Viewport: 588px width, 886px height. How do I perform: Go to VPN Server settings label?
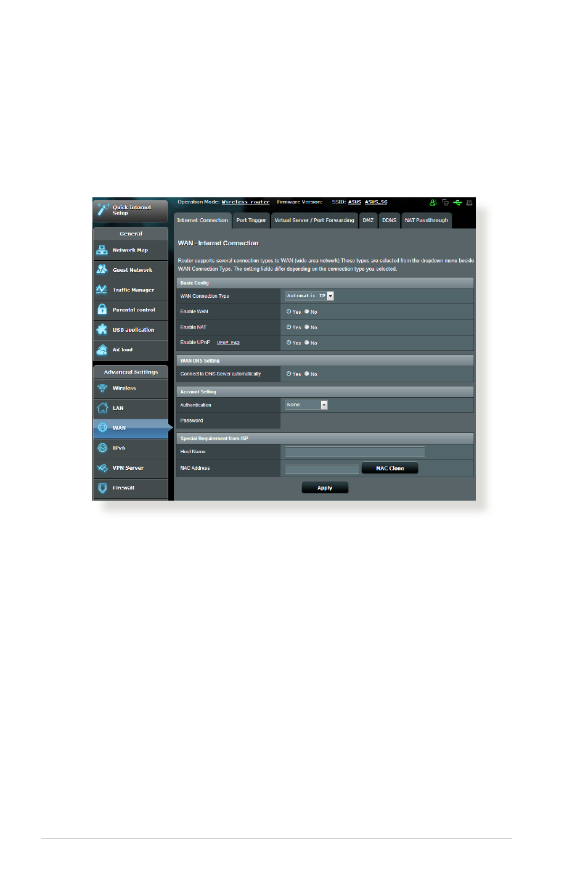click(128, 468)
